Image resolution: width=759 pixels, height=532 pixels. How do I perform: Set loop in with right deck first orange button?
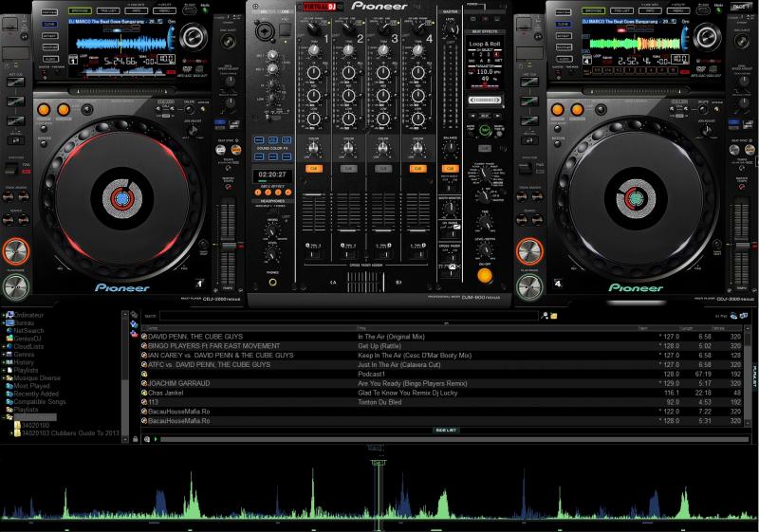click(x=558, y=110)
